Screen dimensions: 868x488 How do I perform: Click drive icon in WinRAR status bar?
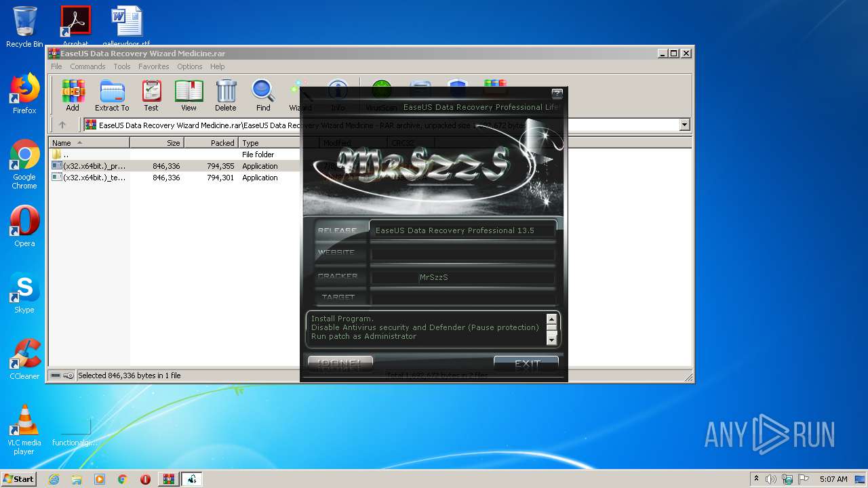coord(56,375)
